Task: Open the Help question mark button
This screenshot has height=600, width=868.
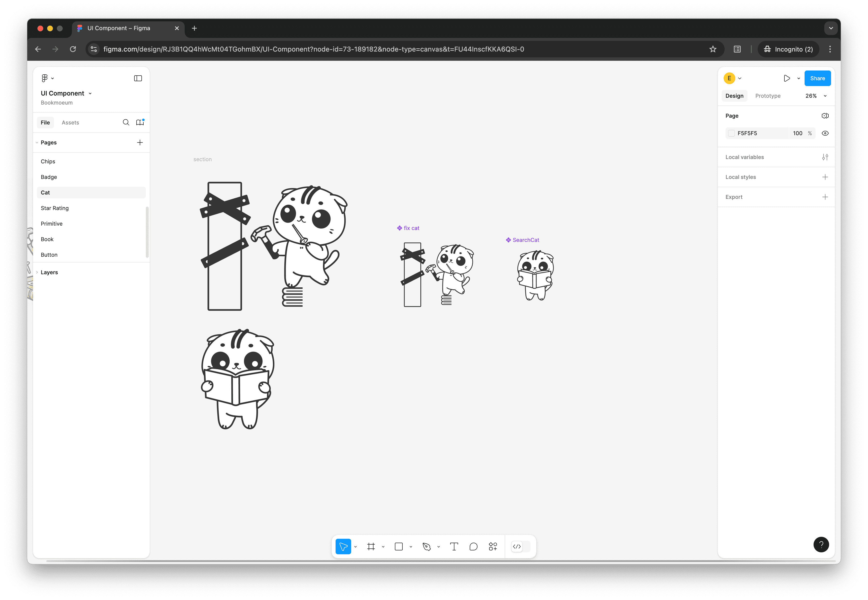Action: click(821, 544)
